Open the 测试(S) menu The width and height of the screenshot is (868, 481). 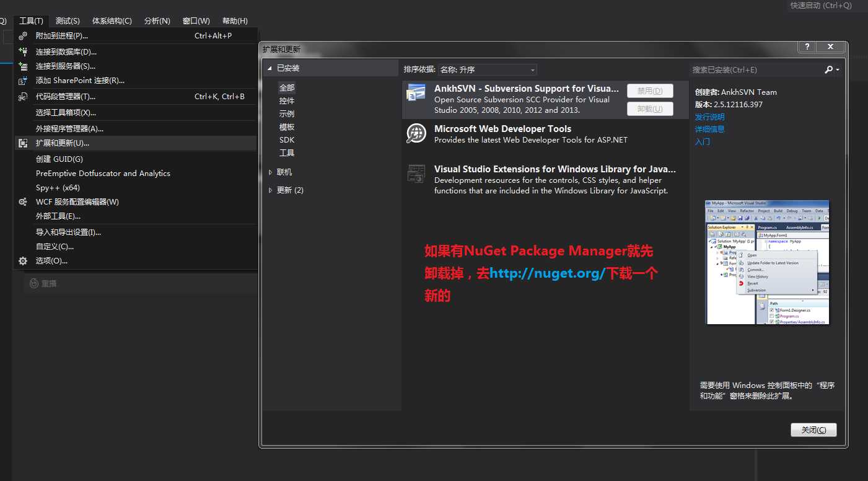tap(68, 21)
